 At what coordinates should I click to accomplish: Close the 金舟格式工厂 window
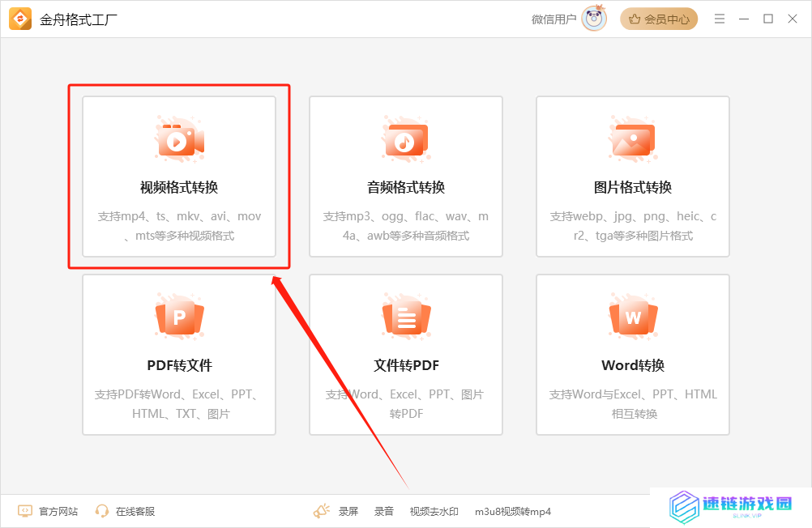click(x=793, y=19)
